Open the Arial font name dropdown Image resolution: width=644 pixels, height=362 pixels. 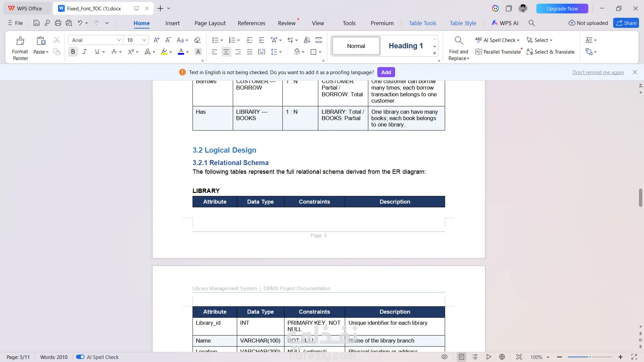[x=119, y=40]
